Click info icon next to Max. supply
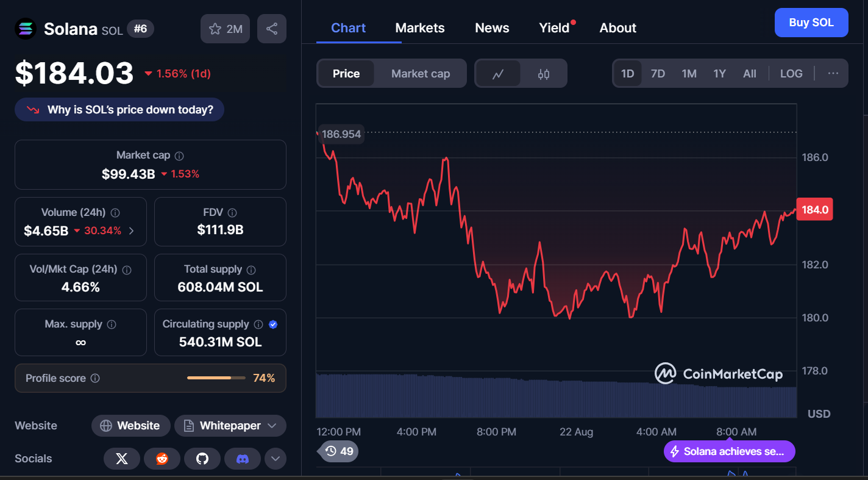Viewport: 868px width, 480px height. pos(112,324)
